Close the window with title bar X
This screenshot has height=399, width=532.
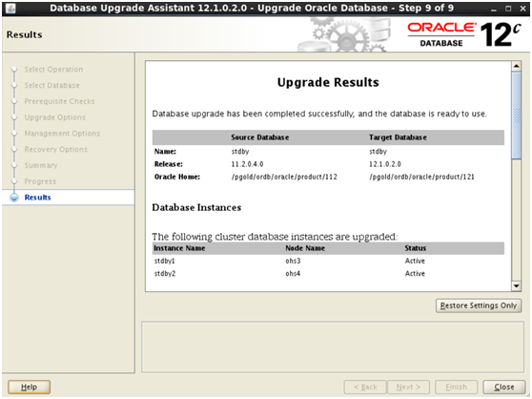[x=522, y=9]
